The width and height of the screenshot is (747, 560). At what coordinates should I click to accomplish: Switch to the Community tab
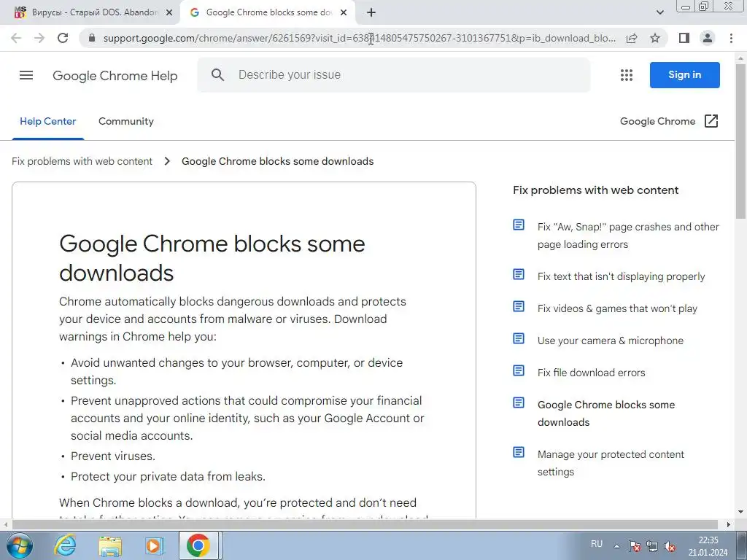pos(125,122)
